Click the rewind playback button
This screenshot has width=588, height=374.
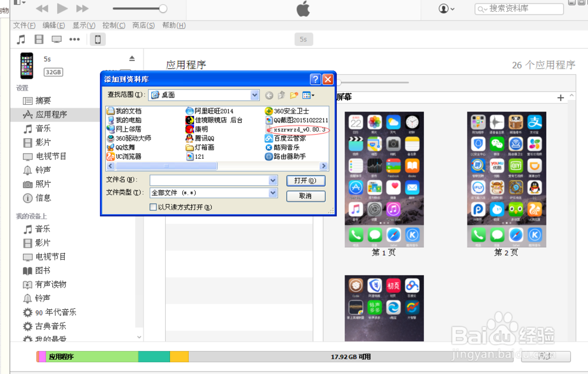(42, 8)
